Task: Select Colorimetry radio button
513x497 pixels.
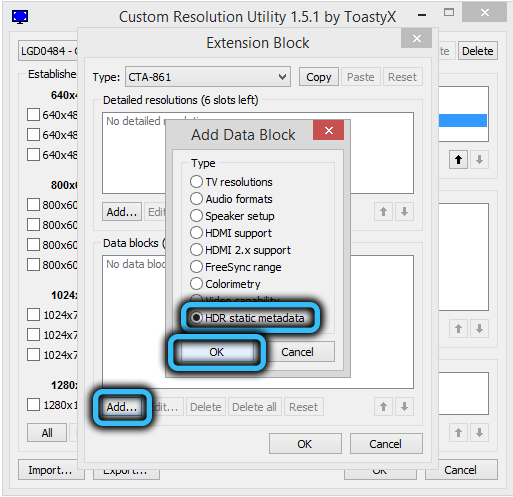Action: [196, 284]
